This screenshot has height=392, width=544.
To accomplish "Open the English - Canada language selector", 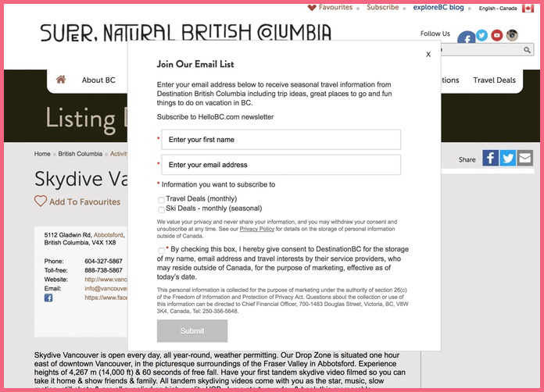I will click(x=498, y=9).
